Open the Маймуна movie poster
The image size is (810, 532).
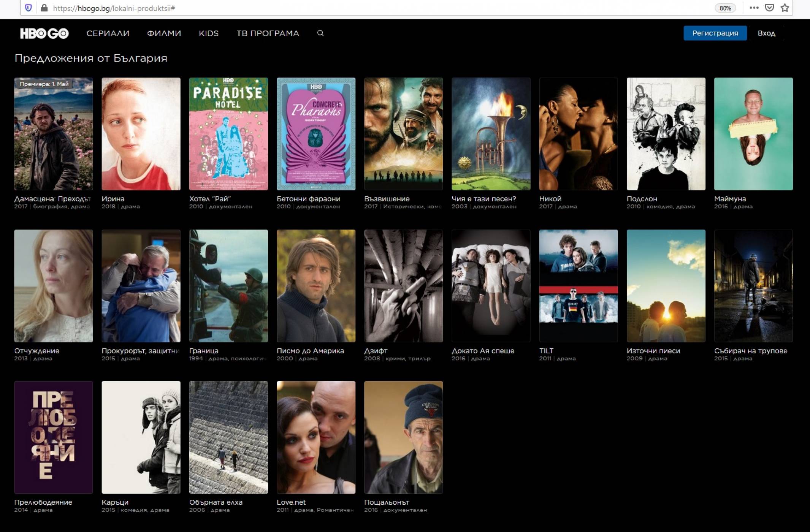coord(753,134)
